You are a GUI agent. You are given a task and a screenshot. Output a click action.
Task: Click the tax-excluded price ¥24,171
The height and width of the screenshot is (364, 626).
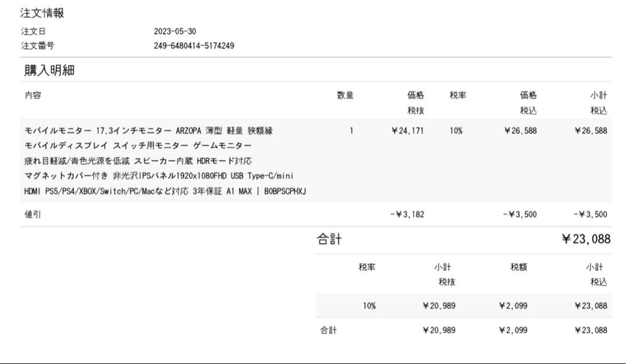(x=407, y=131)
